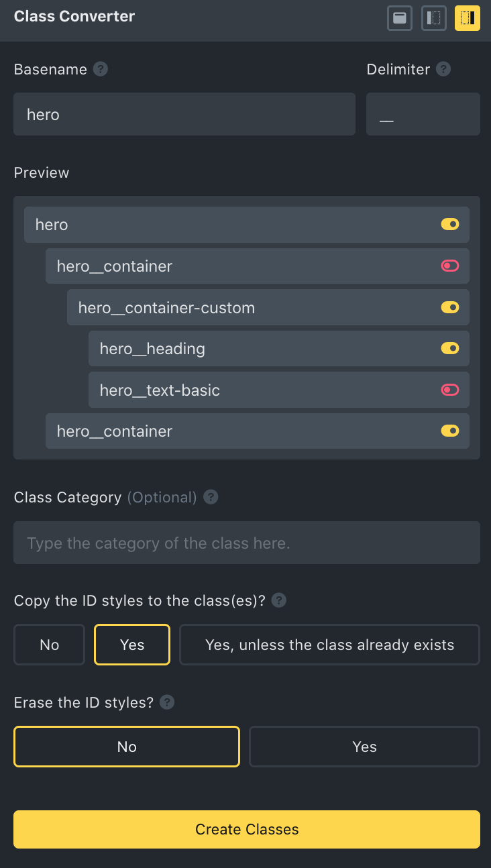Click help icon beside Copy ID styles

point(280,600)
